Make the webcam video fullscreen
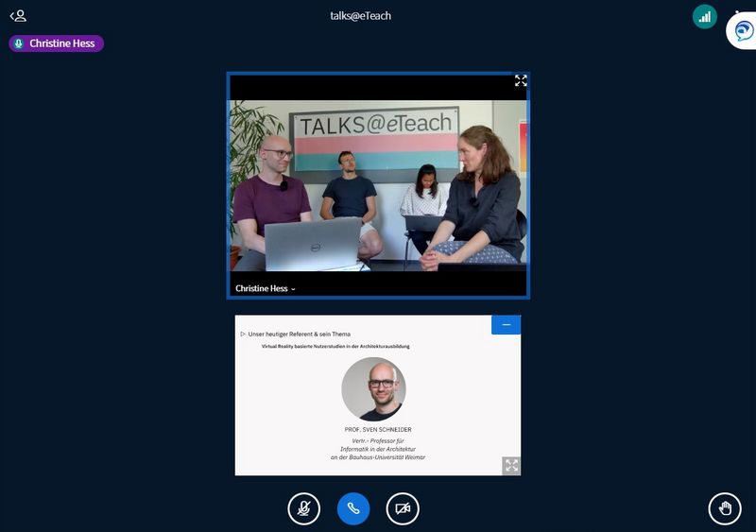 (x=521, y=80)
